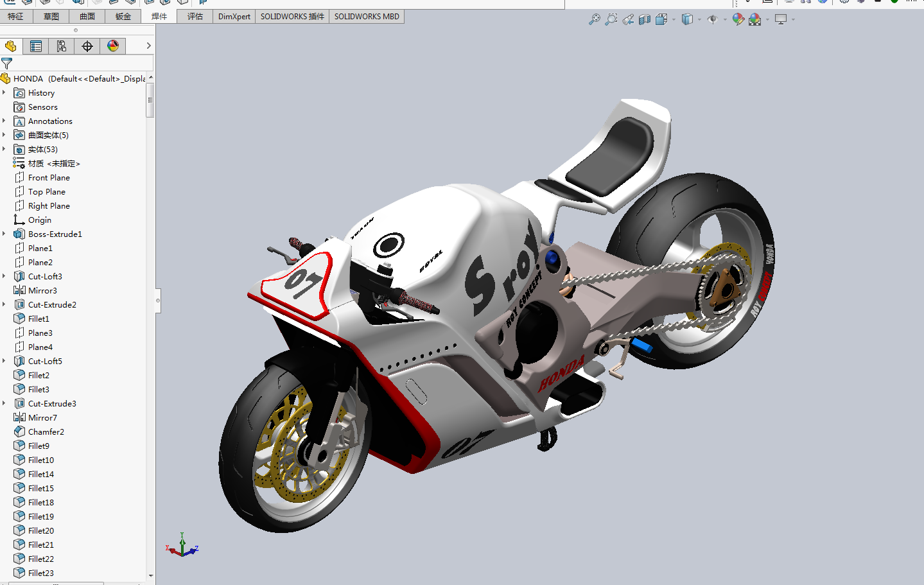924x585 pixels.
Task: Switch to the 钣金 tab
Action: pyautogui.click(x=123, y=17)
